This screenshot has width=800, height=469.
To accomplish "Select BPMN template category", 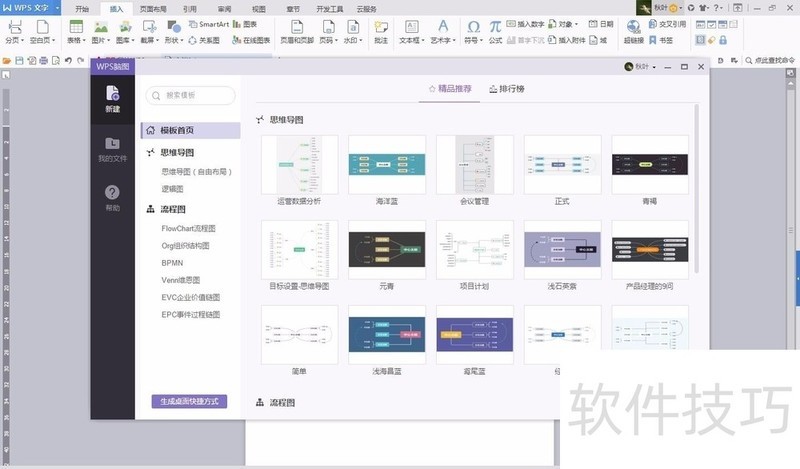I will 172,263.
